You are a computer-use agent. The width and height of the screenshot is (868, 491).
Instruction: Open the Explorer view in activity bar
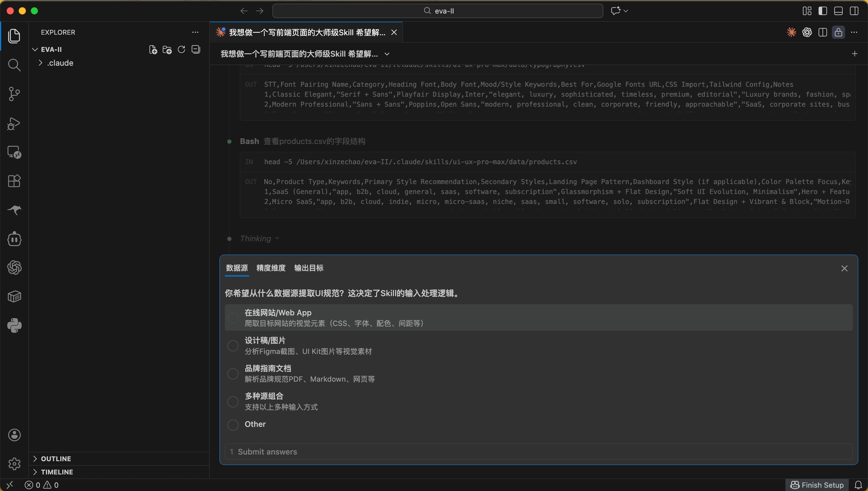(14, 36)
